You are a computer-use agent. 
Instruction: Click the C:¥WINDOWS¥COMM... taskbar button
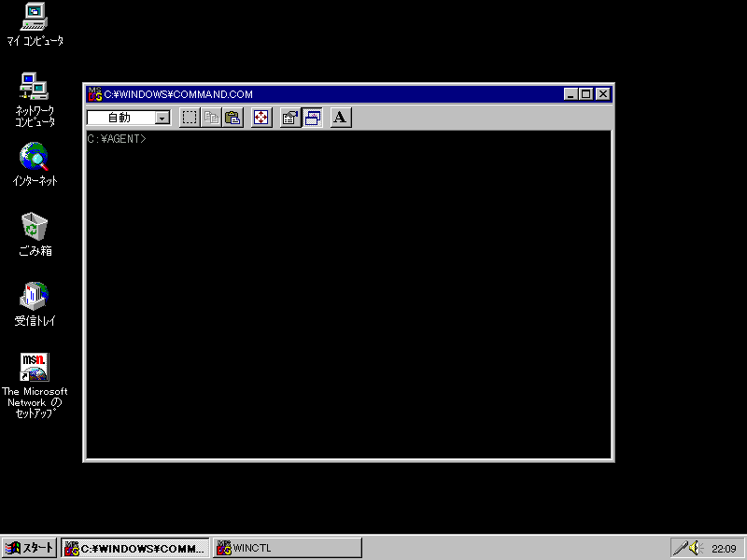(x=135, y=548)
